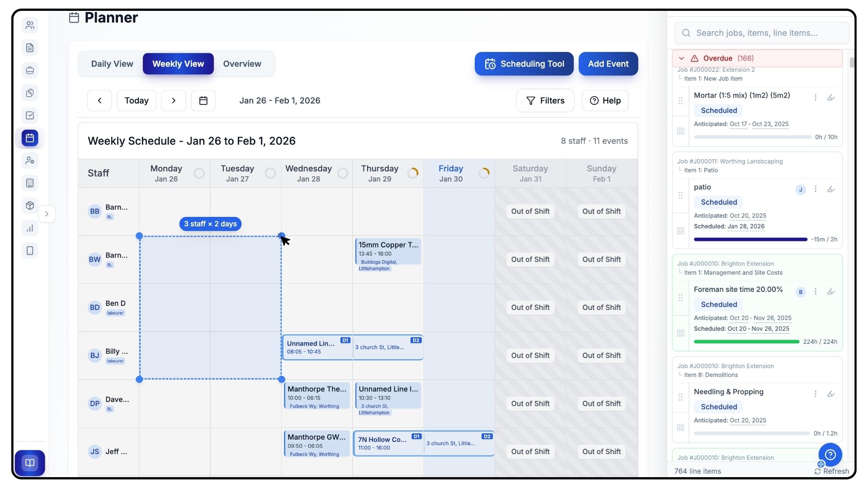This screenshot has width=868, height=488.
Task: Click the 3D box inventory sidebar icon
Action: coord(30,206)
